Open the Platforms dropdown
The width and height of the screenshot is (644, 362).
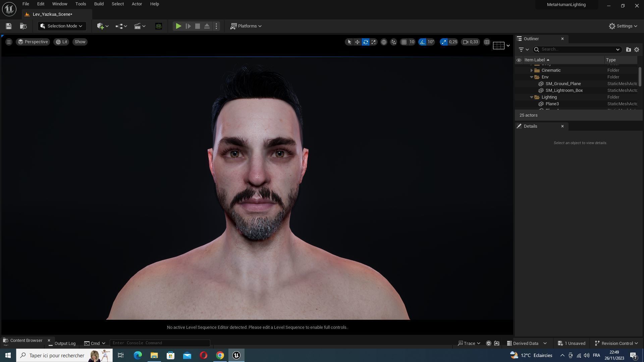[246, 26]
